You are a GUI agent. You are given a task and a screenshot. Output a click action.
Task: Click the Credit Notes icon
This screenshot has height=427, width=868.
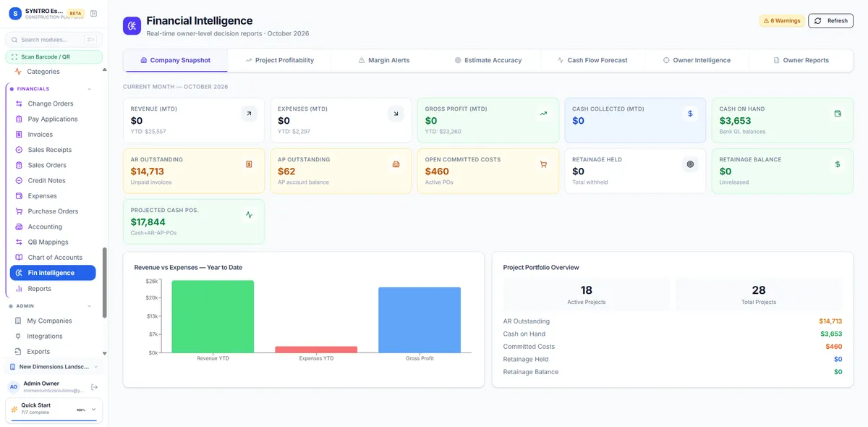click(20, 180)
